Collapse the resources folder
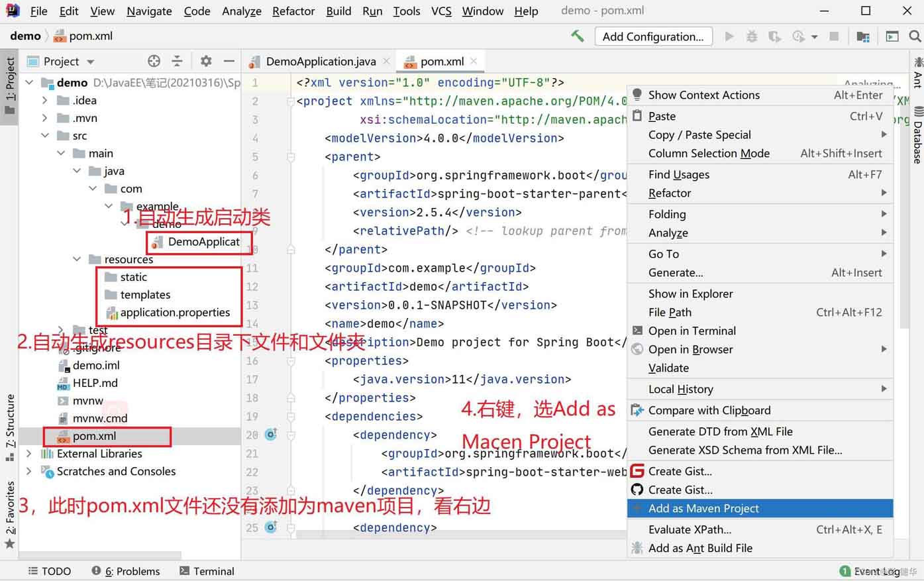The height and width of the screenshot is (581, 924). [x=77, y=259]
